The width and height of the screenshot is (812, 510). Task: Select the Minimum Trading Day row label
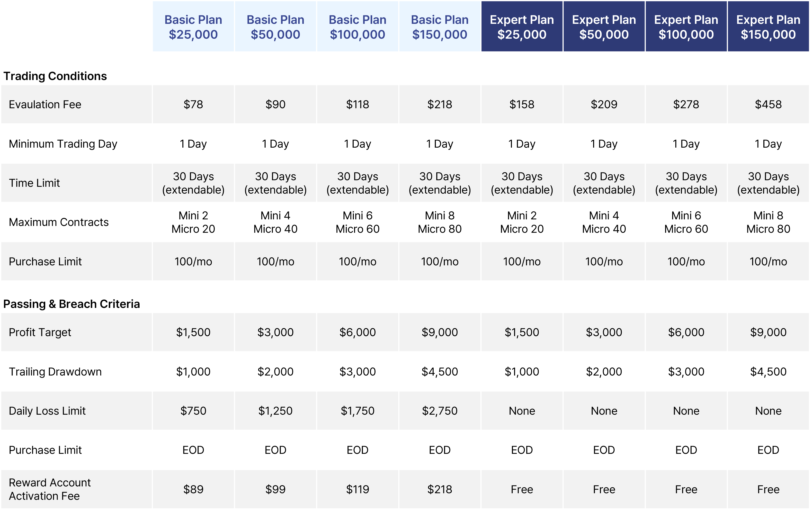click(x=63, y=144)
